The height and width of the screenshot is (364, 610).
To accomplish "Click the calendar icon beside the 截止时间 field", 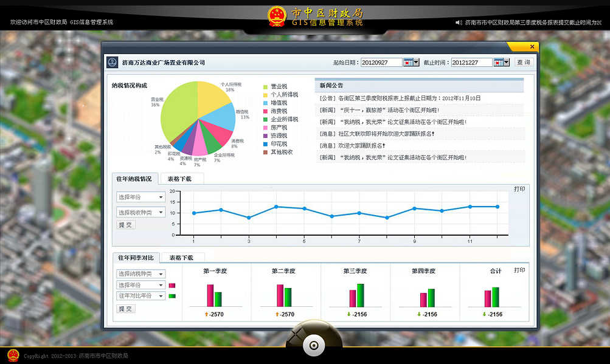I will (x=498, y=63).
